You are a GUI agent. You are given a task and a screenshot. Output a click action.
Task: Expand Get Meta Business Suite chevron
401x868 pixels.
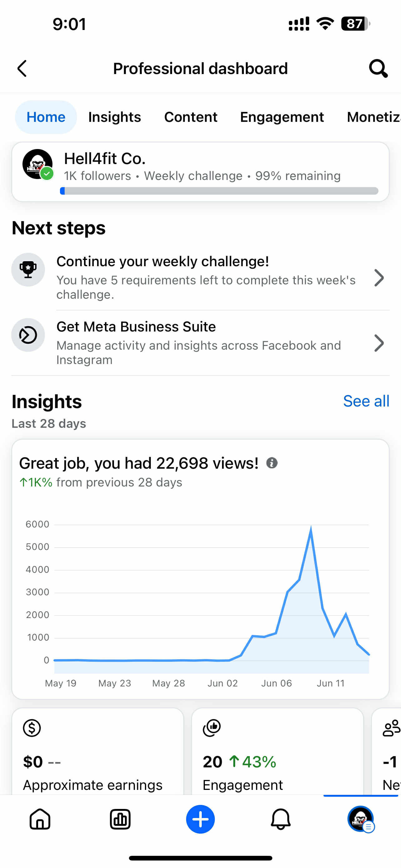point(379,343)
